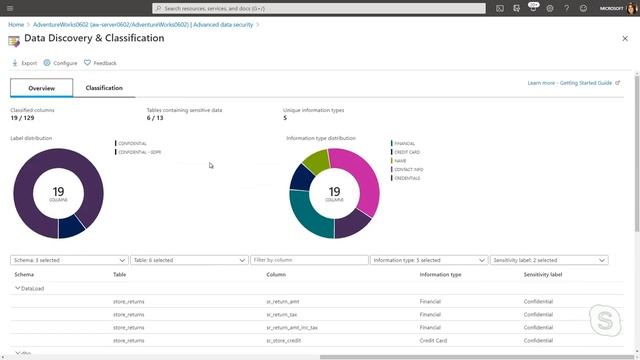
Task: Open Learn more Getting Started Guide
Action: click(x=573, y=83)
